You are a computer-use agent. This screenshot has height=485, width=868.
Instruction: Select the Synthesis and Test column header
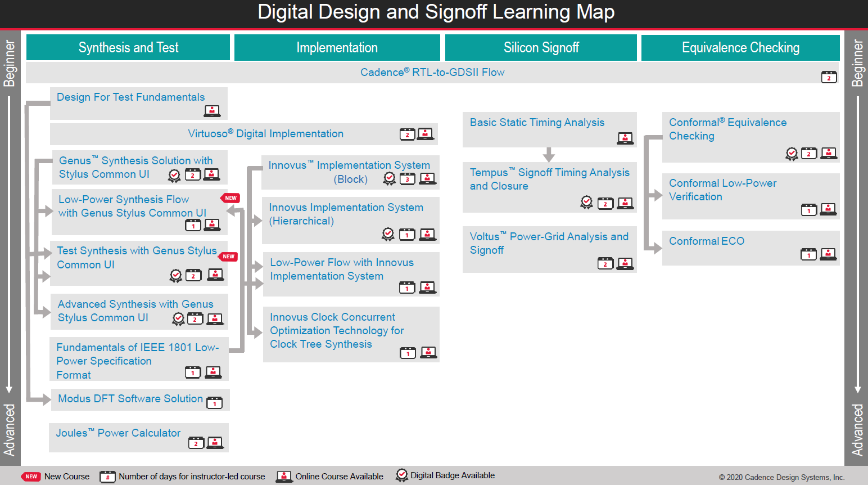pyautogui.click(x=128, y=47)
